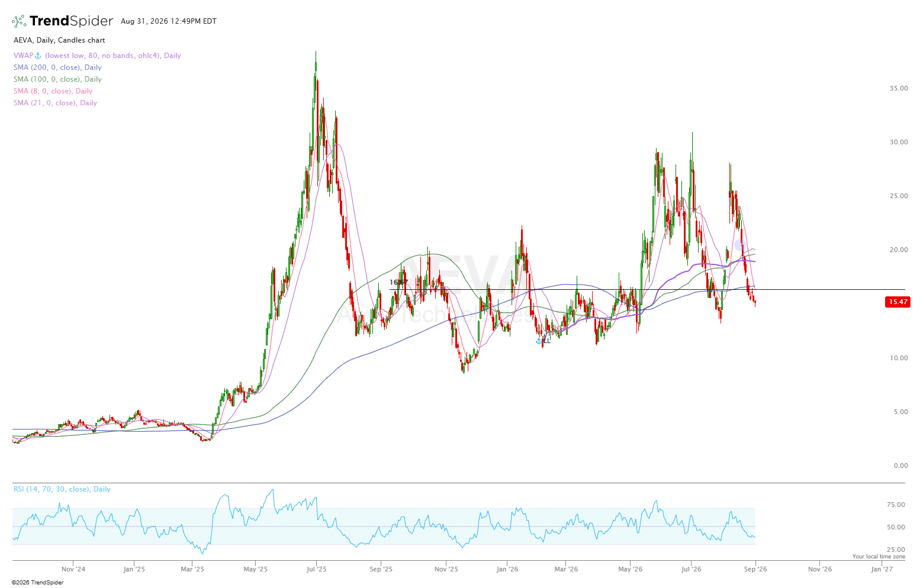Click the 25.00 price axis label
Screen dimensions: 923x588
tap(899, 196)
